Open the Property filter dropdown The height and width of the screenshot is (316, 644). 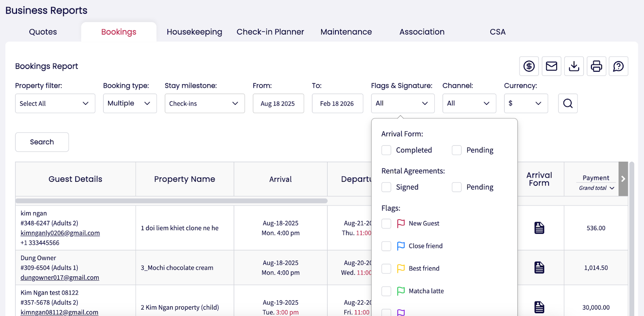click(x=55, y=104)
